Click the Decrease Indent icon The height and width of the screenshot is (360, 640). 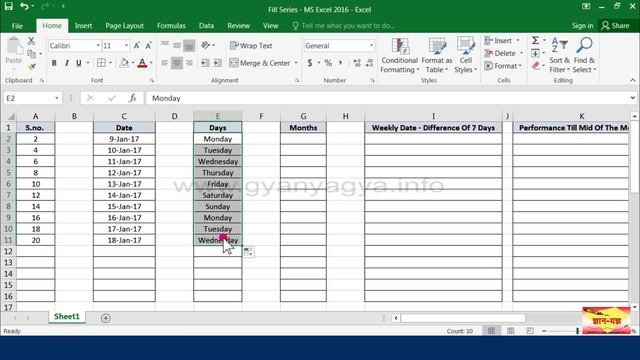[x=205, y=63]
